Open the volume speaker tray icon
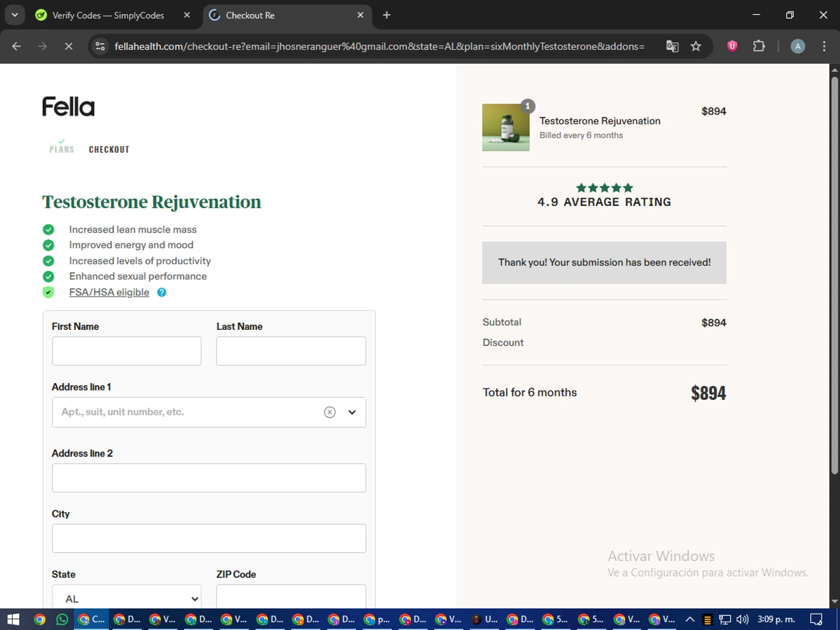 tap(743, 619)
